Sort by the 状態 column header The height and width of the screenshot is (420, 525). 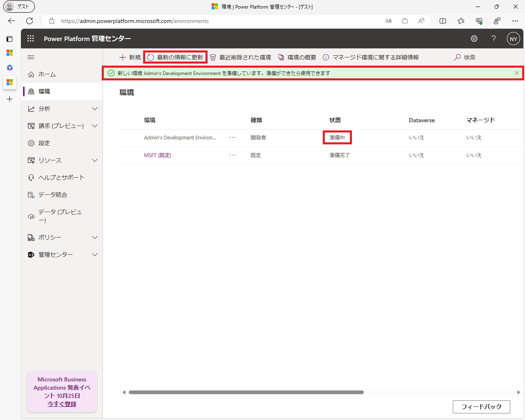[x=335, y=120]
